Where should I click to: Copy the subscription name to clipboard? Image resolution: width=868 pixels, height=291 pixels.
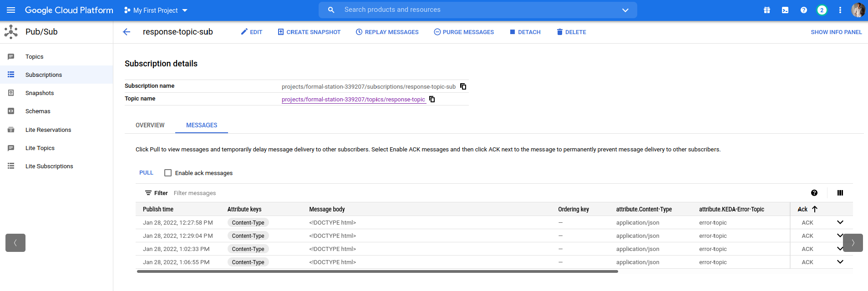(x=463, y=86)
